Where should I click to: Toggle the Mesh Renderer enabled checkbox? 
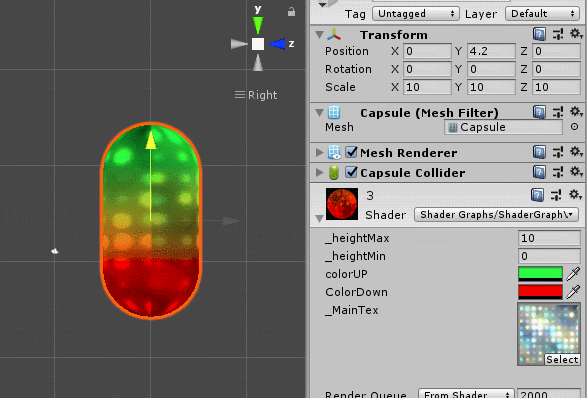(351, 152)
